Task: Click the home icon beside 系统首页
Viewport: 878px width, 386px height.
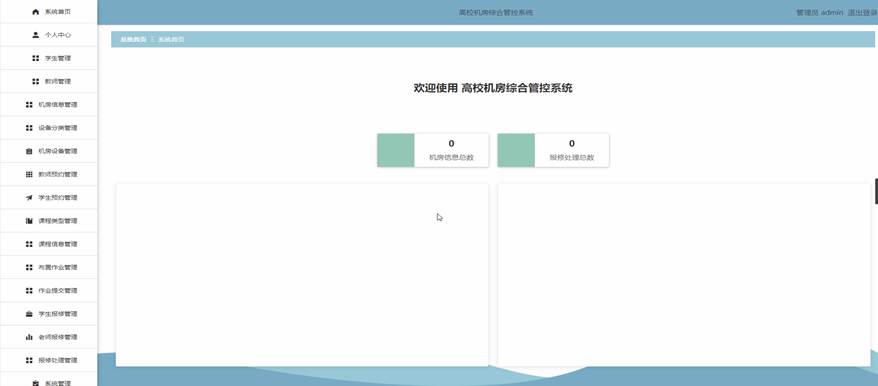Action: (36, 12)
